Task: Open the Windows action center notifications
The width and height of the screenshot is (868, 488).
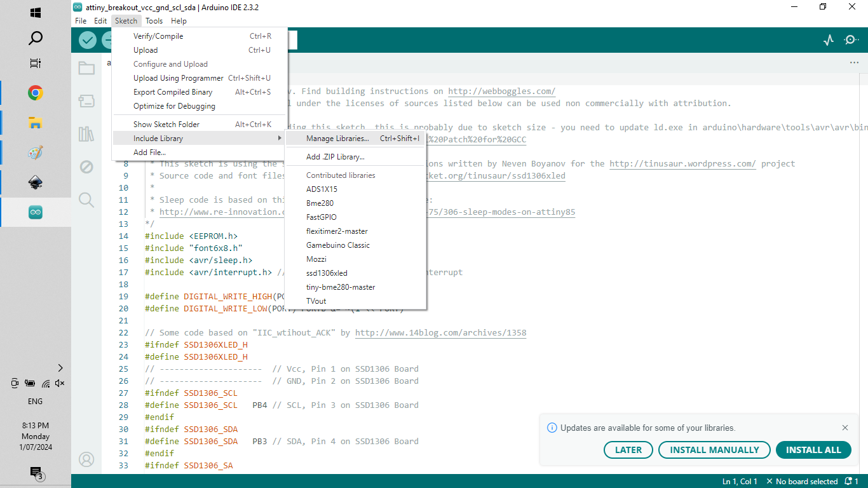Action: 36,473
